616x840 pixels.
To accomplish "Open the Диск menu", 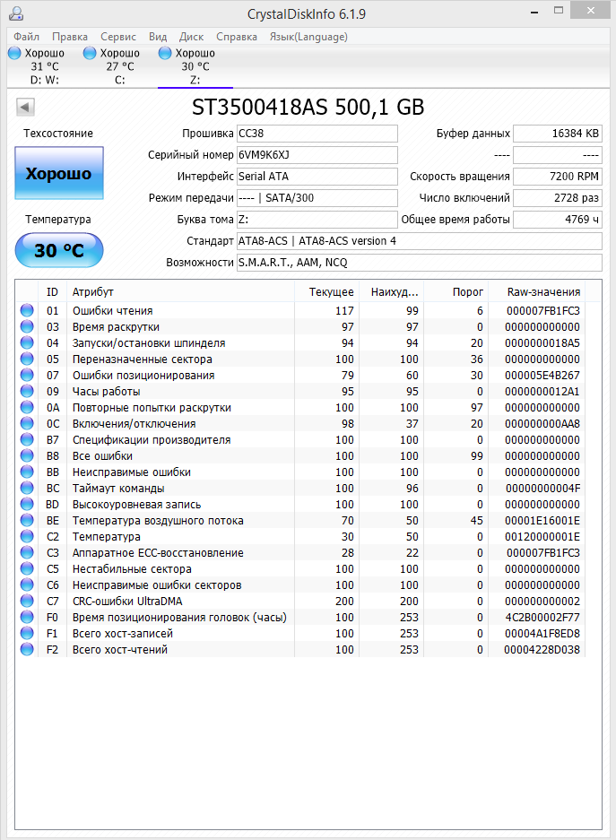I will coord(191,37).
